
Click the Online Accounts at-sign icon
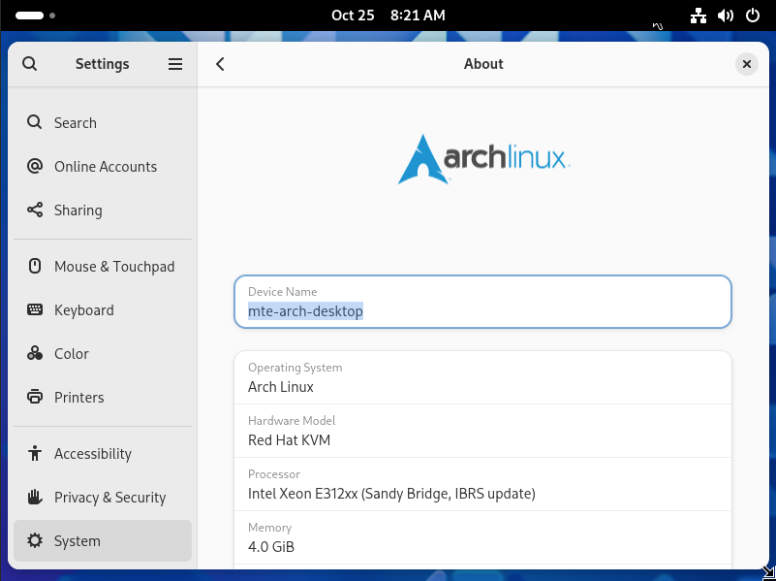34,166
